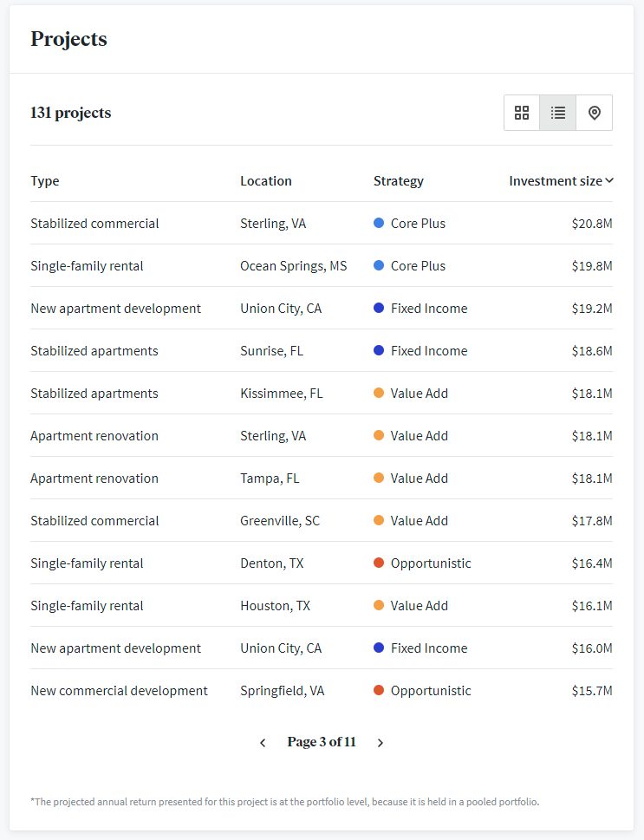
Task: Sort by the Location column header
Action: tap(265, 180)
